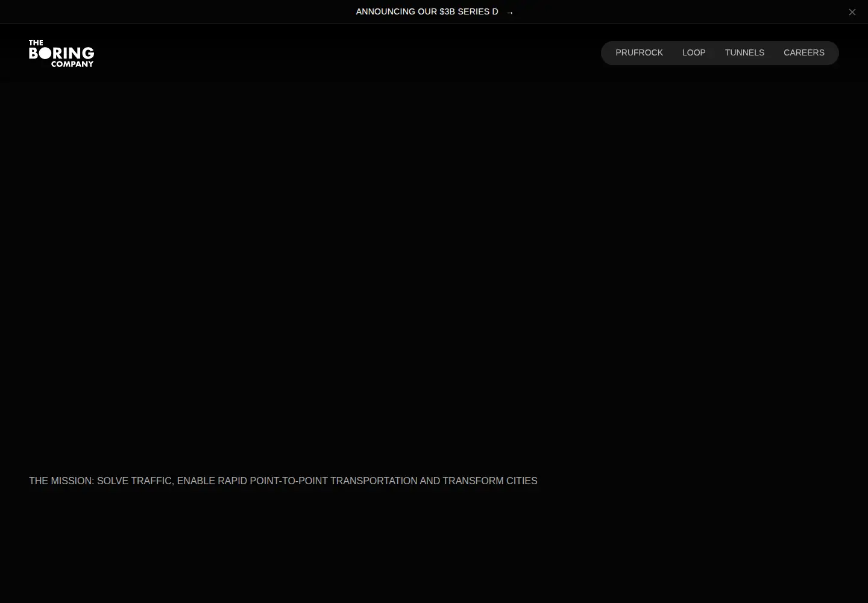The height and width of the screenshot is (603, 868).
Task: Click The Boring Company logo
Action: point(61,53)
